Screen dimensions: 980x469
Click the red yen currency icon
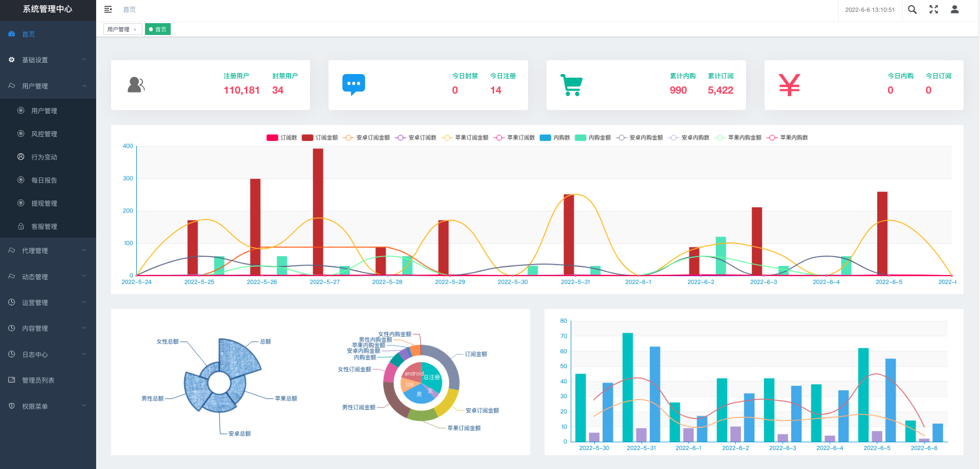[x=789, y=85]
